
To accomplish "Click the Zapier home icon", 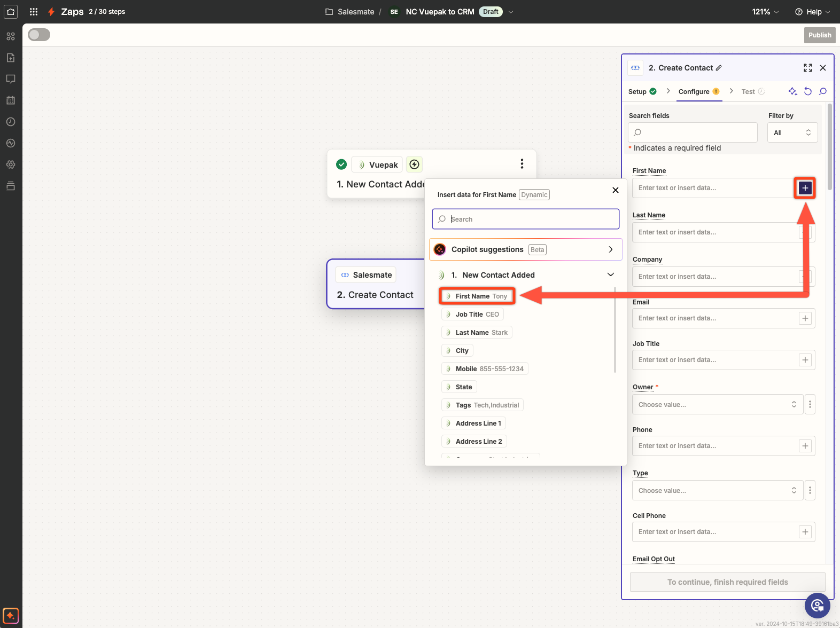I will [11, 12].
